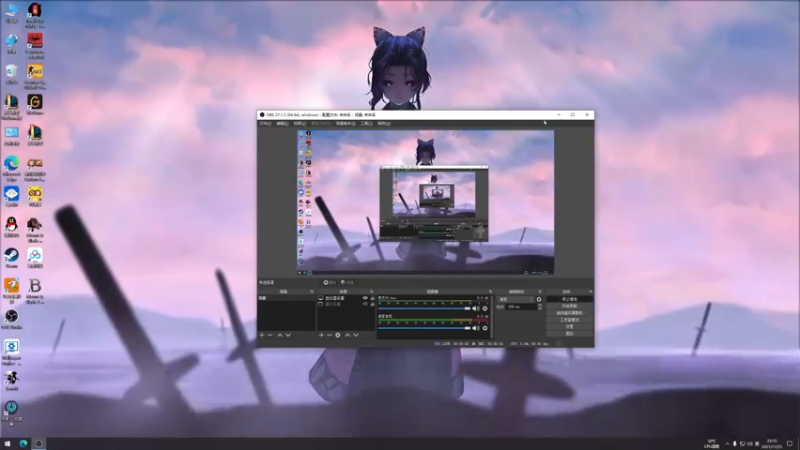800x450 pixels.
Task: Switch to OBS taskbar button
Action: click(39, 443)
